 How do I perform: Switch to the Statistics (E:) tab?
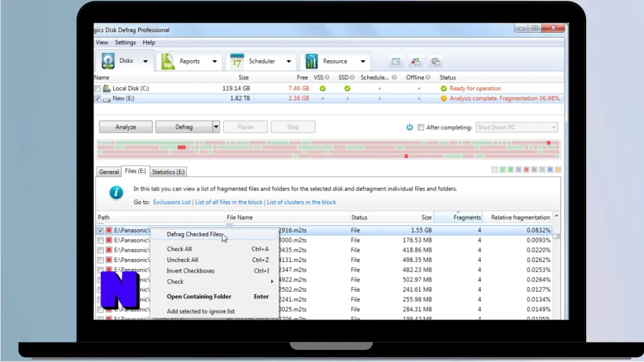tap(169, 172)
